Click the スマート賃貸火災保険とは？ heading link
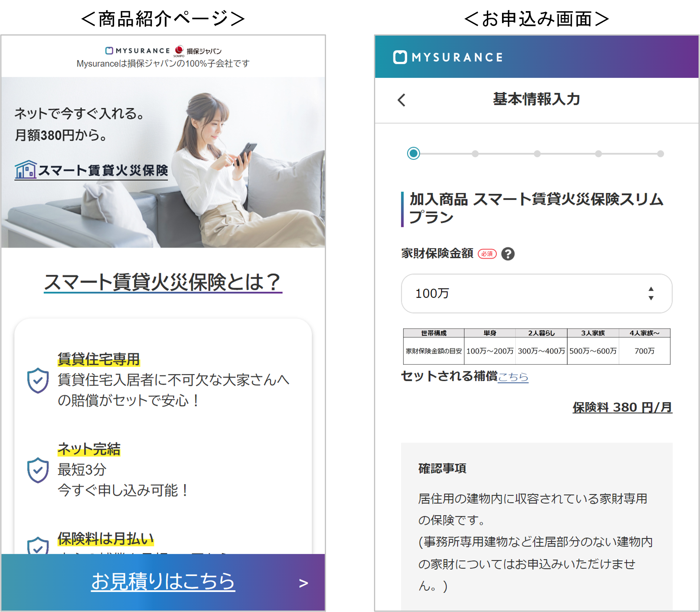 coord(163,282)
